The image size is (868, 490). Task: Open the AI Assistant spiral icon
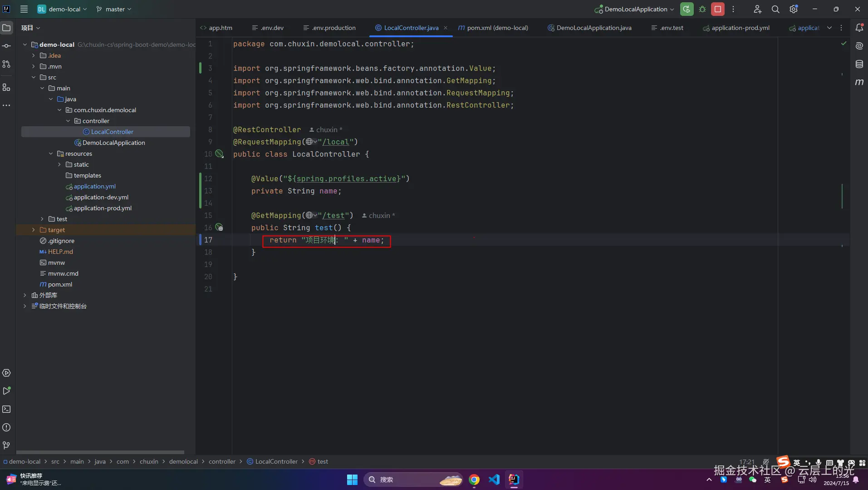[859, 46]
